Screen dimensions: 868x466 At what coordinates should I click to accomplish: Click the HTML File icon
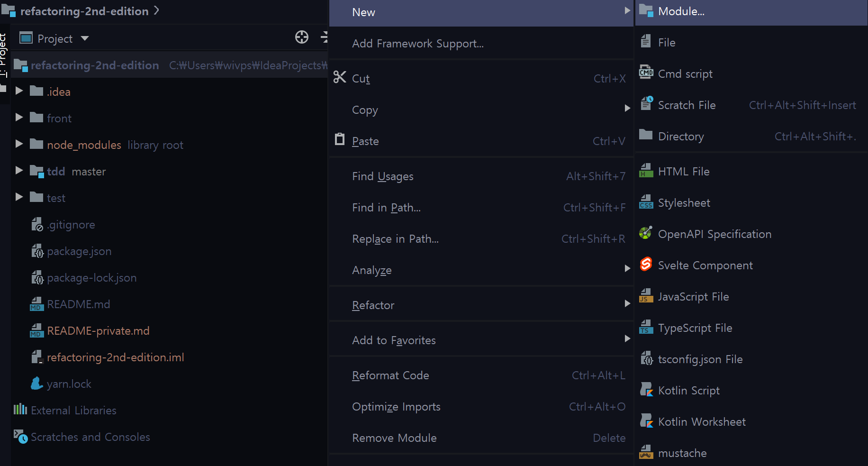(x=646, y=170)
